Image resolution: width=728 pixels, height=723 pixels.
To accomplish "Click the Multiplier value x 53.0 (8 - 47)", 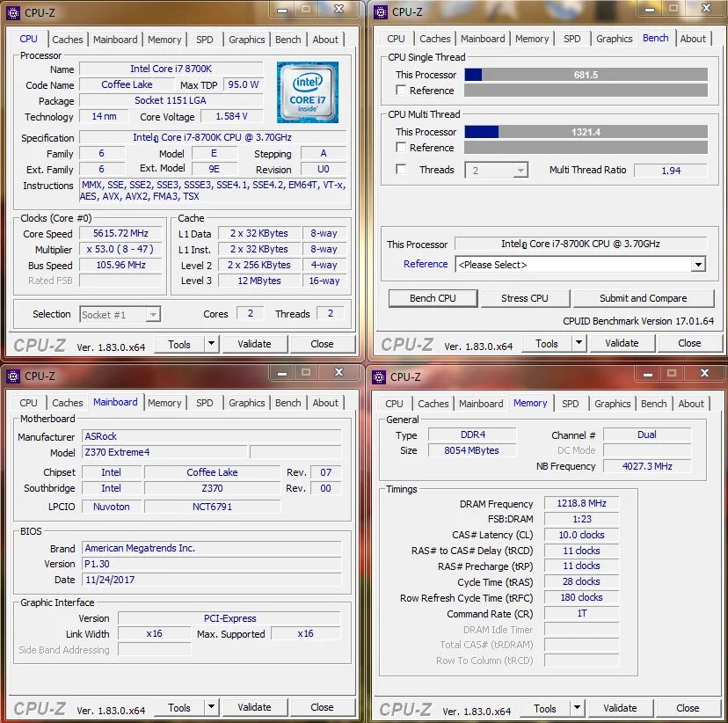I will (120, 249).
